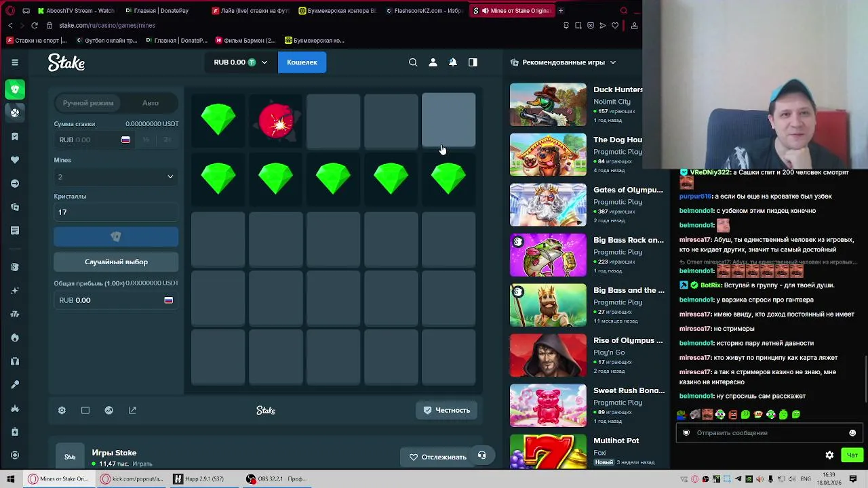Go back in the browser
Viewport: 868px width, 488px height.
(x=9, y=25)
